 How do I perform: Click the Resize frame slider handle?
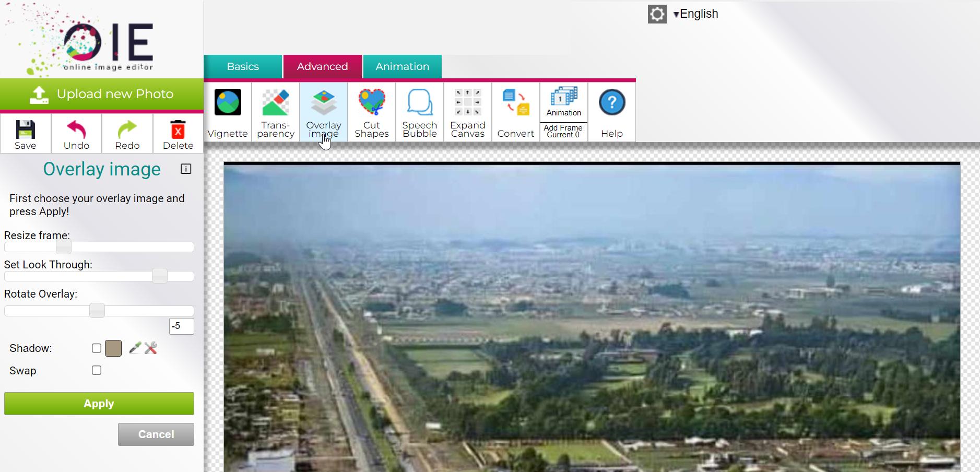coord(64,247)
